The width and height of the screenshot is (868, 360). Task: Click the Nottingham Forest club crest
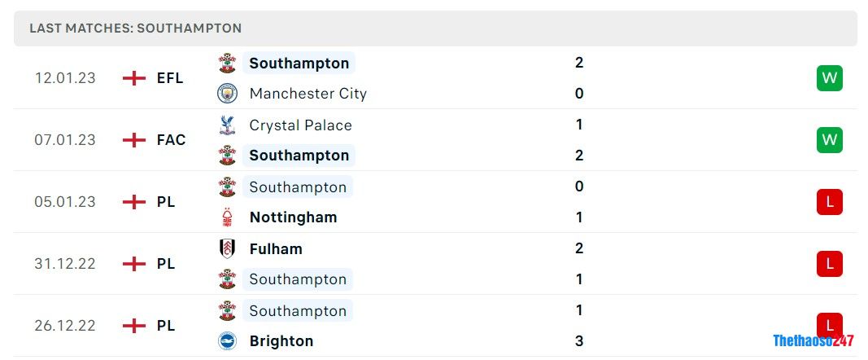click(x=227, y=217)
